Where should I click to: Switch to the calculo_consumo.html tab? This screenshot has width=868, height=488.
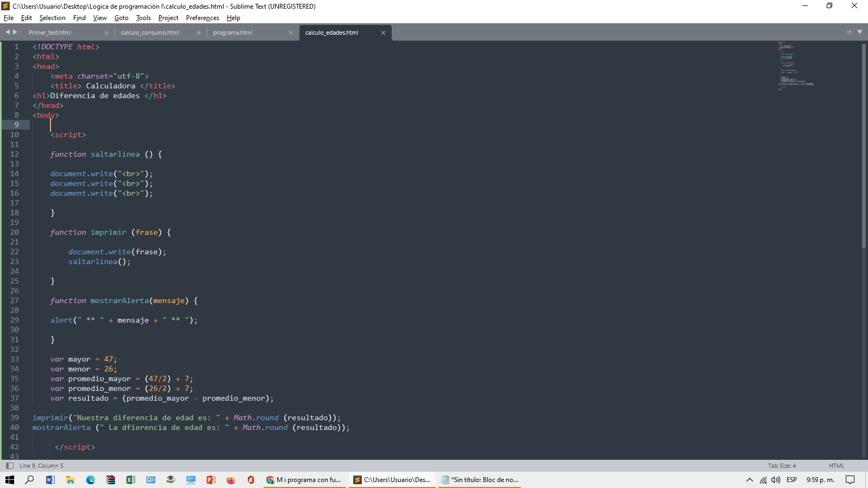pyautogui.click(x=150, y=33)
